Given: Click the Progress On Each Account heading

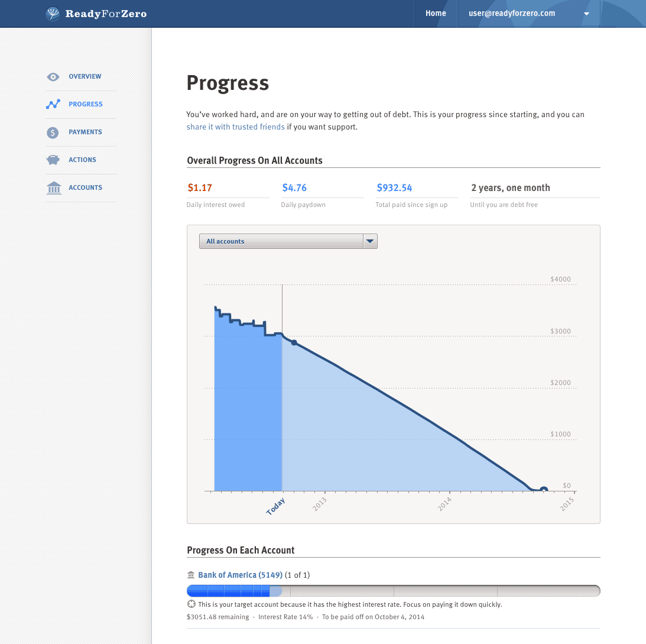Looking at the screenshot, I should tap(241, 550).
